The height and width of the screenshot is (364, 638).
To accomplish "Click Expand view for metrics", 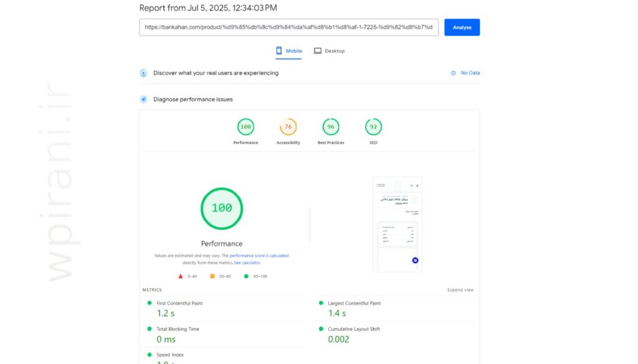I will (462, 289).
